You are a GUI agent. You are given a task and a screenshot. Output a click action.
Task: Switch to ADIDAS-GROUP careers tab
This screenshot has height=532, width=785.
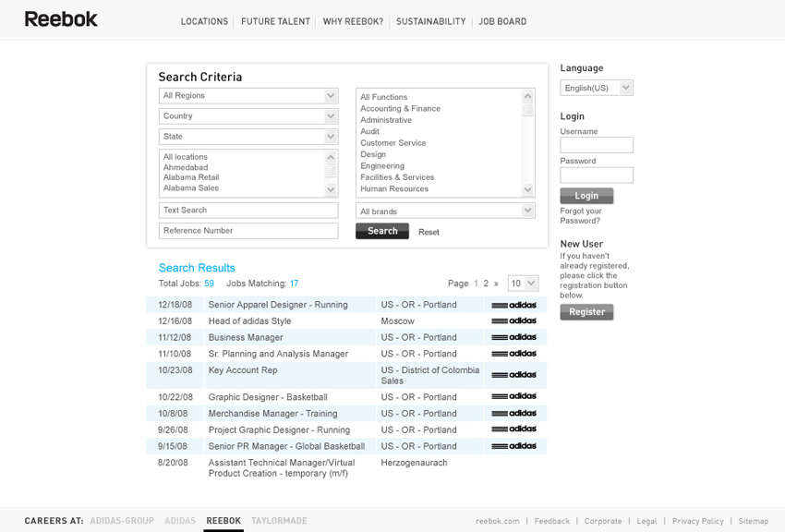coord(122,521)
